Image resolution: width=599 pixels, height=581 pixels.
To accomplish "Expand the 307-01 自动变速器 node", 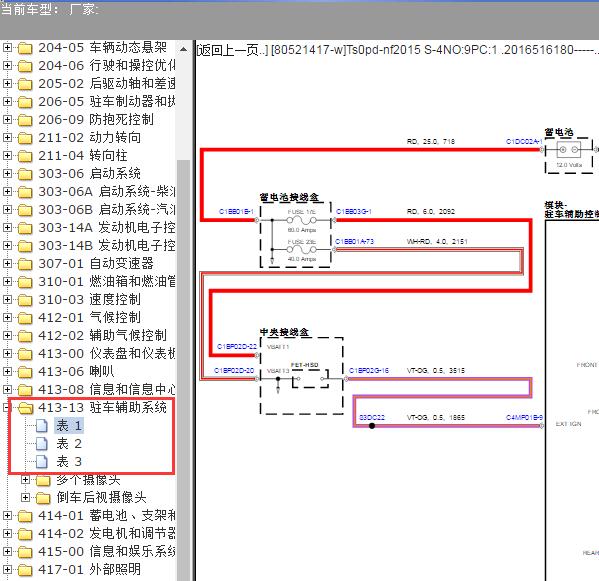I will pyautogui.click(x=7, y=264).
